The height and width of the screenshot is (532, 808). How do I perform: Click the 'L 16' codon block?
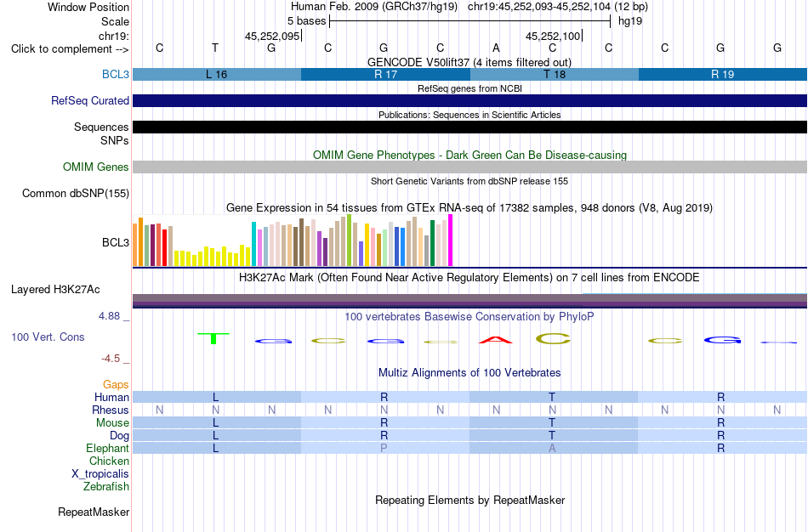[217, 74]
